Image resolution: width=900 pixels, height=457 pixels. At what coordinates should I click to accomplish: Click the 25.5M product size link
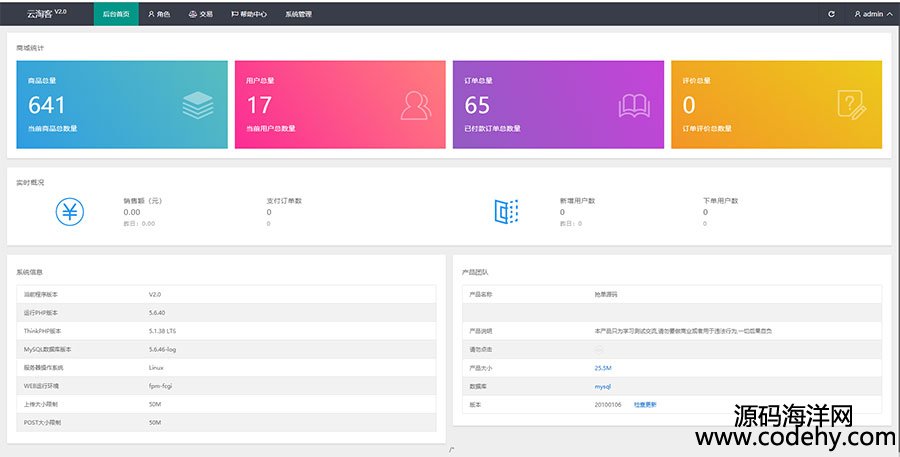[603, 367]
